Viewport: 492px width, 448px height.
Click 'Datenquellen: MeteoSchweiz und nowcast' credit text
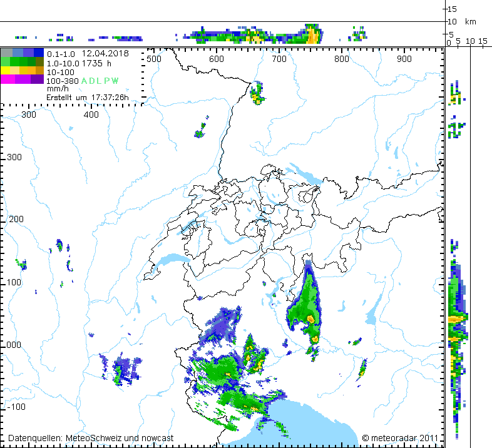point(91,438)
